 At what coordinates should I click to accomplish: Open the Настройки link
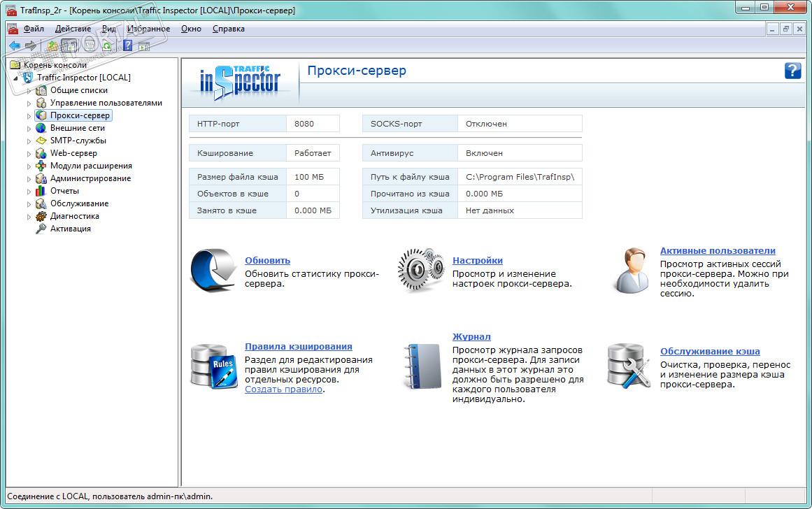478,261
